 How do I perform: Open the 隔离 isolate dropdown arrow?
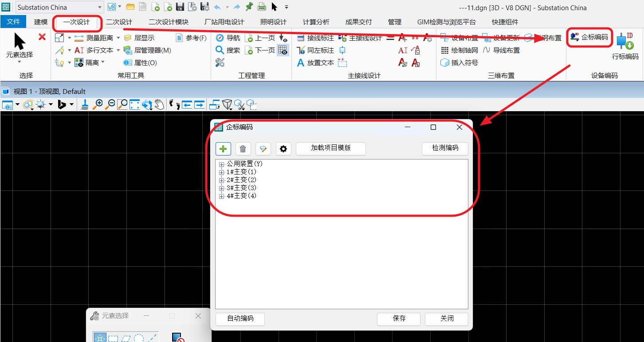103,62
